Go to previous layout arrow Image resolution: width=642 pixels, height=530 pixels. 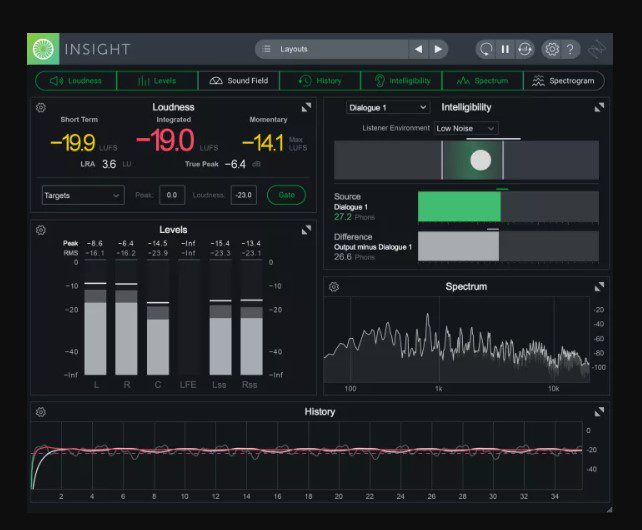coord(418,49)
